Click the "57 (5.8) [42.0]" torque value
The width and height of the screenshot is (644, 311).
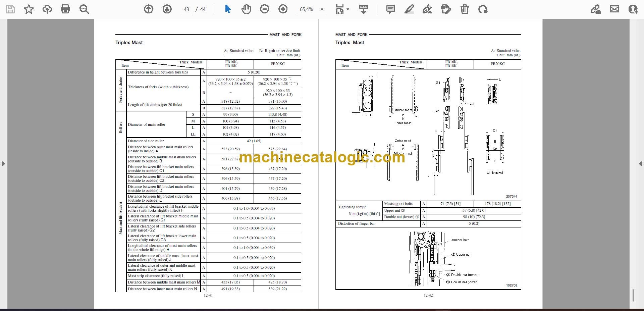click(x=474, y=210)
